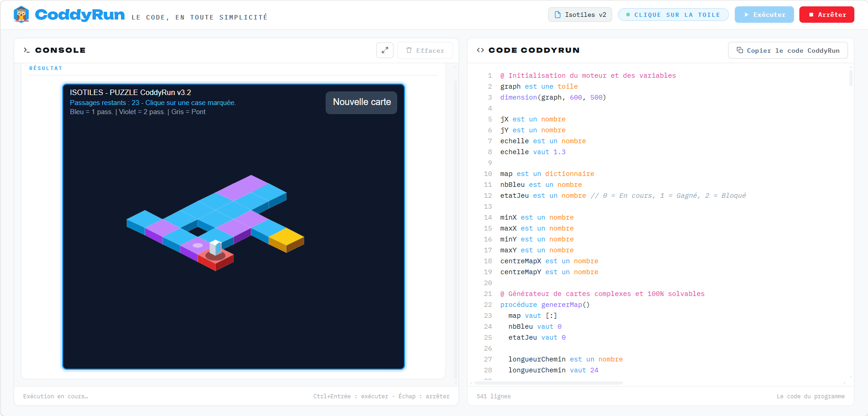Click the Exécuter run button
This screenshot has width=868, height=416.
tap(764, 15)
